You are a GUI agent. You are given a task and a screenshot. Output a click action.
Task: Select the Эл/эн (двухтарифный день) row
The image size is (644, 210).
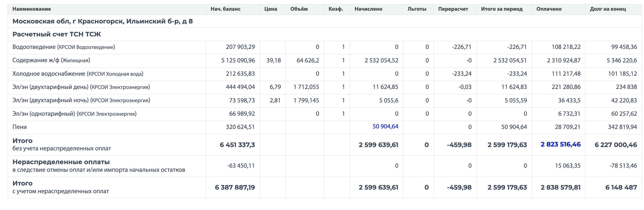81,87
